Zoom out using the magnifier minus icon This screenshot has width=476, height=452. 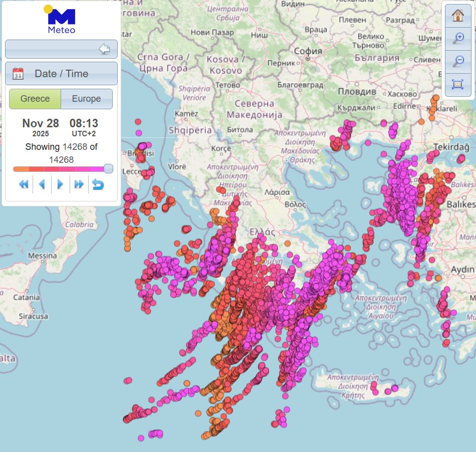[457, 61]
